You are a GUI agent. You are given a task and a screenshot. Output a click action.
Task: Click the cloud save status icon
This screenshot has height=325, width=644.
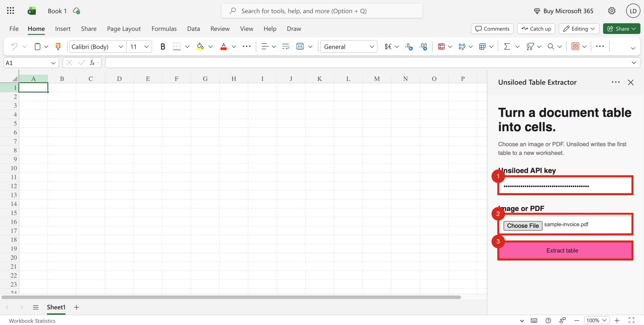tap(76, 11)
